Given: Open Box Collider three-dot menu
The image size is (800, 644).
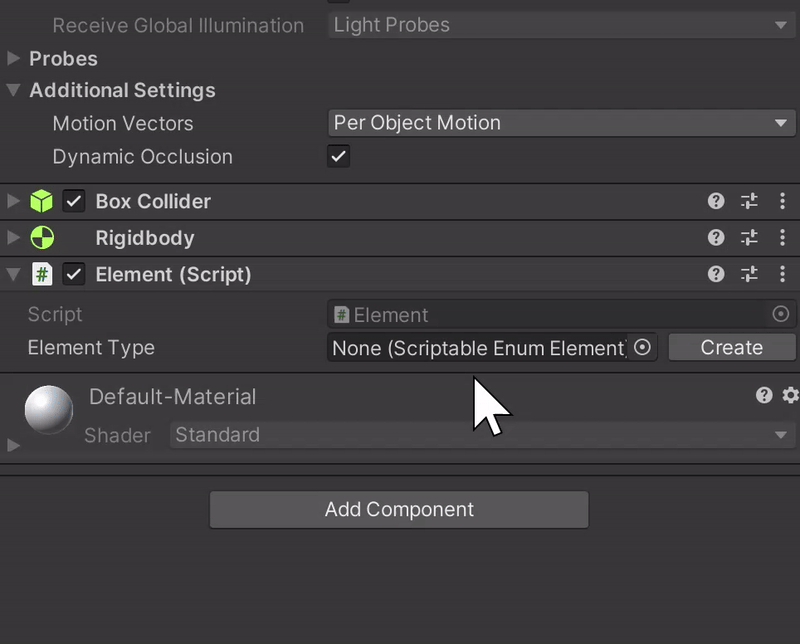Looking at the screenshot, I should tap(782, 201).
